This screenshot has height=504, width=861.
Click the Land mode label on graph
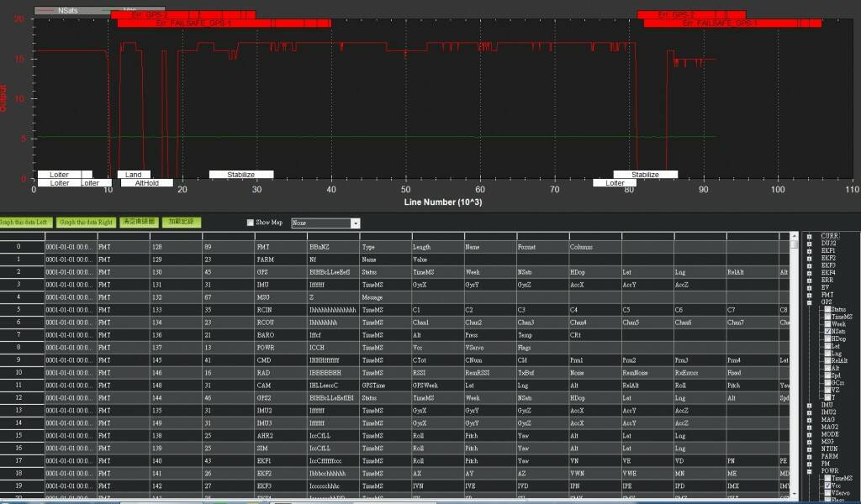click(x=134, y=175)
